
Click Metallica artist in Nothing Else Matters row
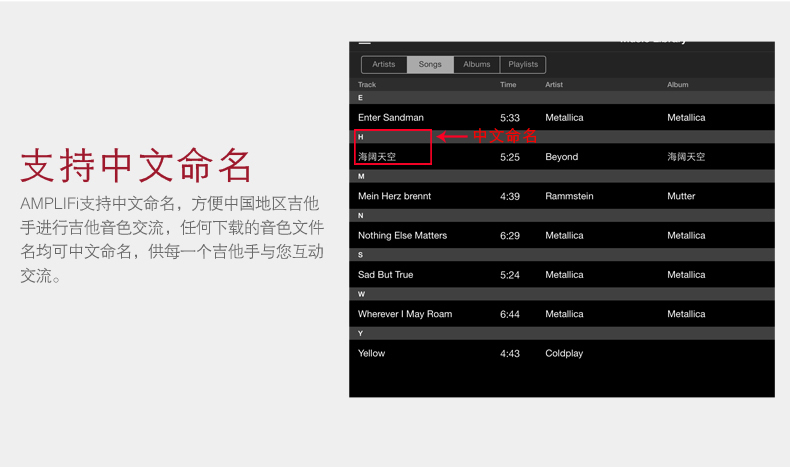tap(564, 235)
